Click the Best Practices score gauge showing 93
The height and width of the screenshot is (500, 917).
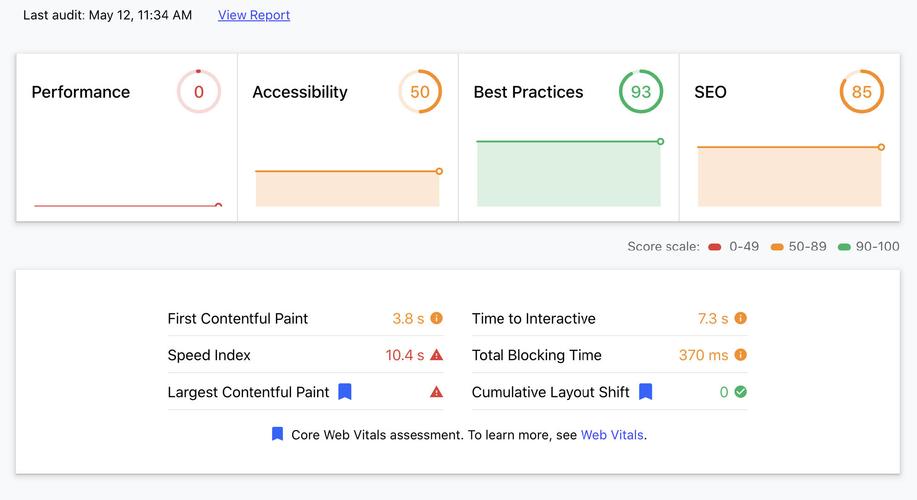(641, 92)
